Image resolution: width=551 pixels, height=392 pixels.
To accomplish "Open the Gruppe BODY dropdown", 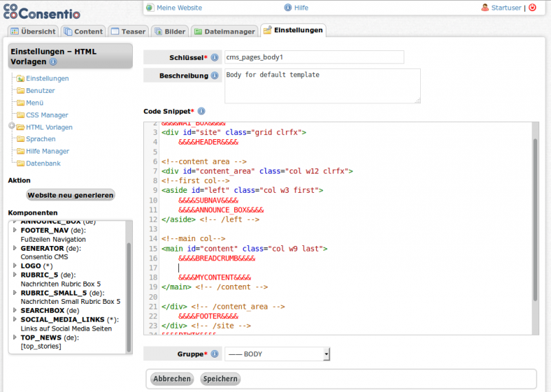I will pyautogui.click(x=277, y=354).
